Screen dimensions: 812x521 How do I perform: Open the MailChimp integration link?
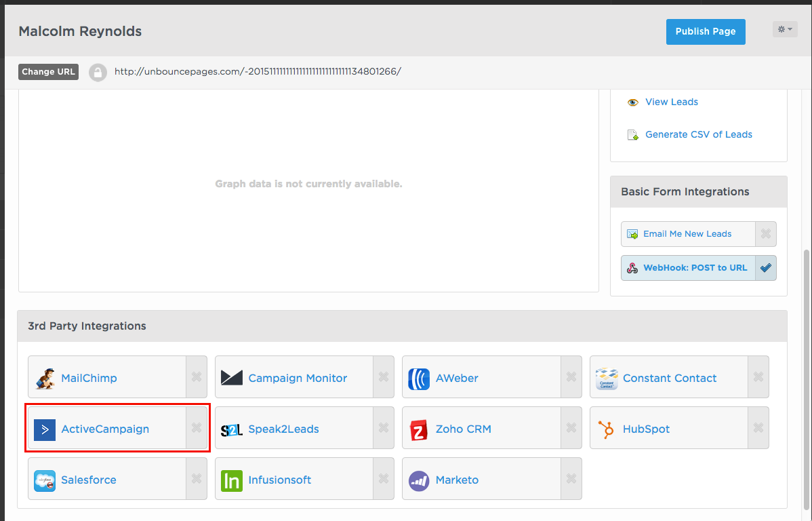(x=89, y=379)
